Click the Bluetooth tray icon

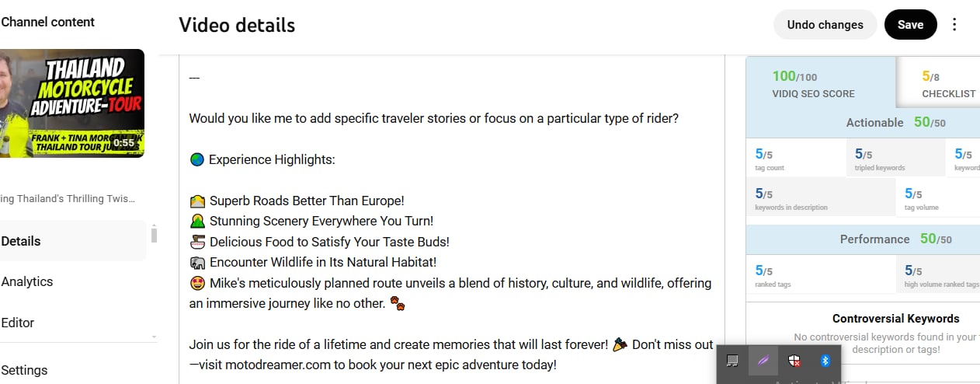click(825, 361)
